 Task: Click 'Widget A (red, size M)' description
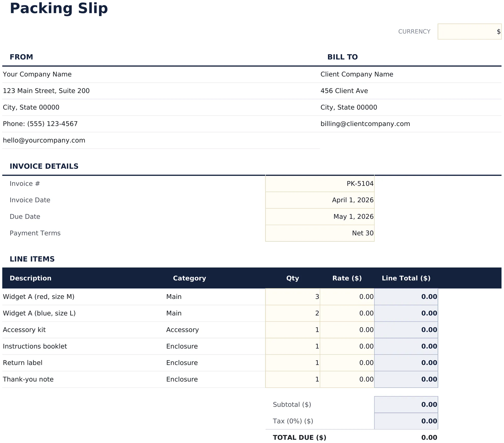click(x=39, y=297)
